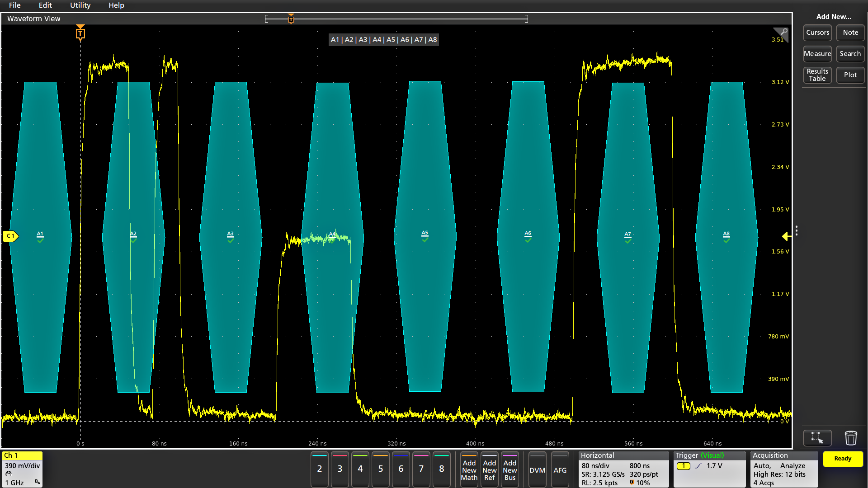Screen dimensions: 868x488
Task: Click the three-dot results bar drag handle
Action: click(x=796, y=231)
